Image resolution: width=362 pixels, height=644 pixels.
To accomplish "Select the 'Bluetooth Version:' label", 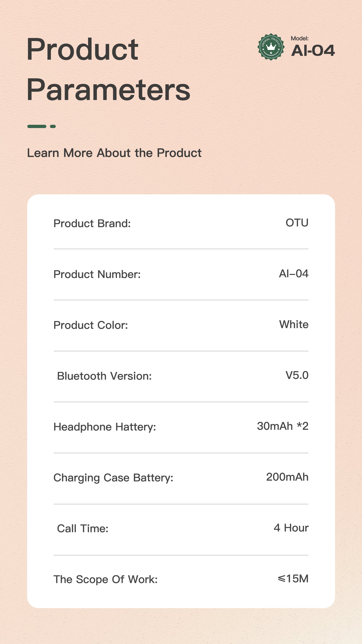I will (104, 376).
